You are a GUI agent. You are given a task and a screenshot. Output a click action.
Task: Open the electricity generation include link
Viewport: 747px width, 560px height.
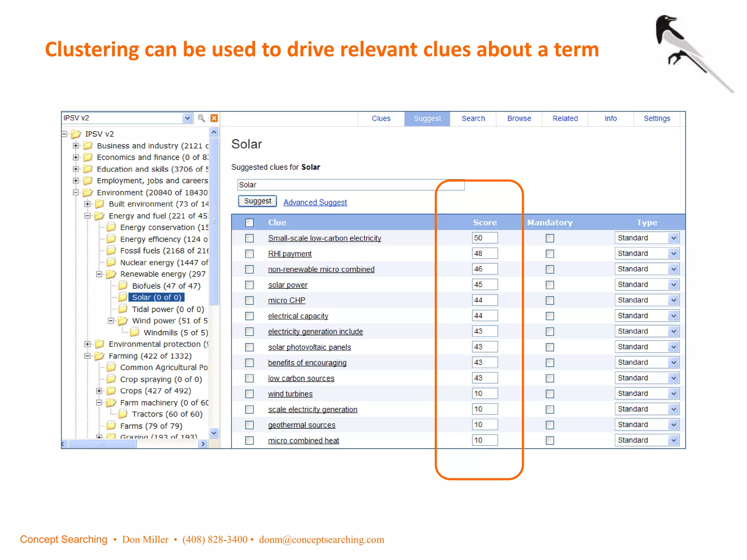click(x=315, y=331)
